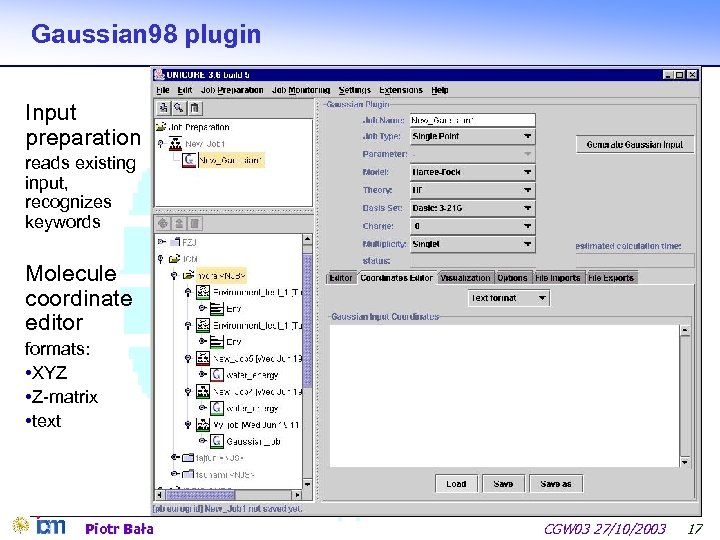The height and width of the screenshot is (540, 720).
Task: Switch to the Editor tab
Action: pyautogui.click(x=341, y=278)
